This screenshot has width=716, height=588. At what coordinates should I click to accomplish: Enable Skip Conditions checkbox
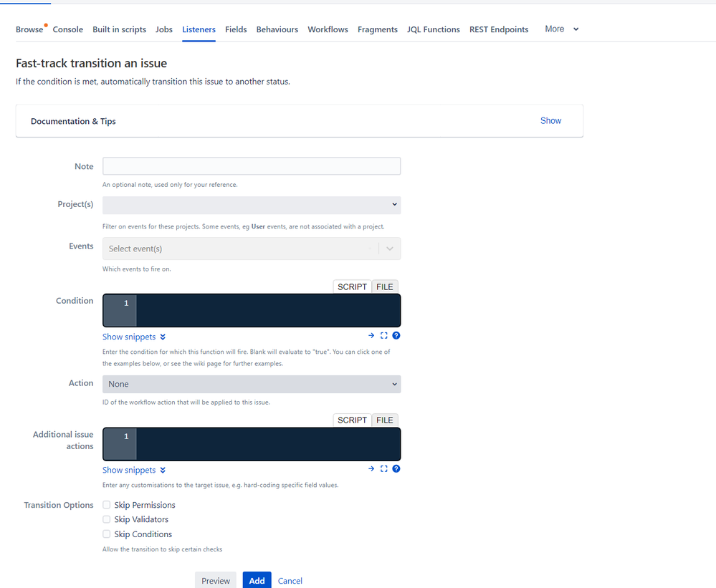[106, 534]
